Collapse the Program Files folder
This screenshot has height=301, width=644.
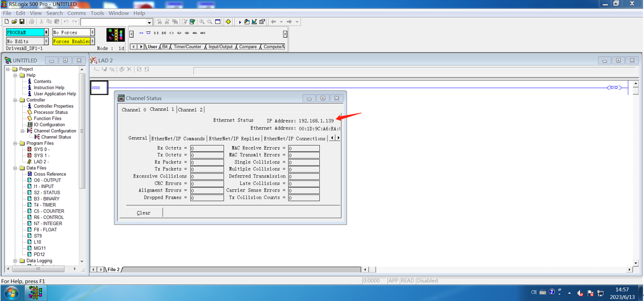[x=15, y=143]
